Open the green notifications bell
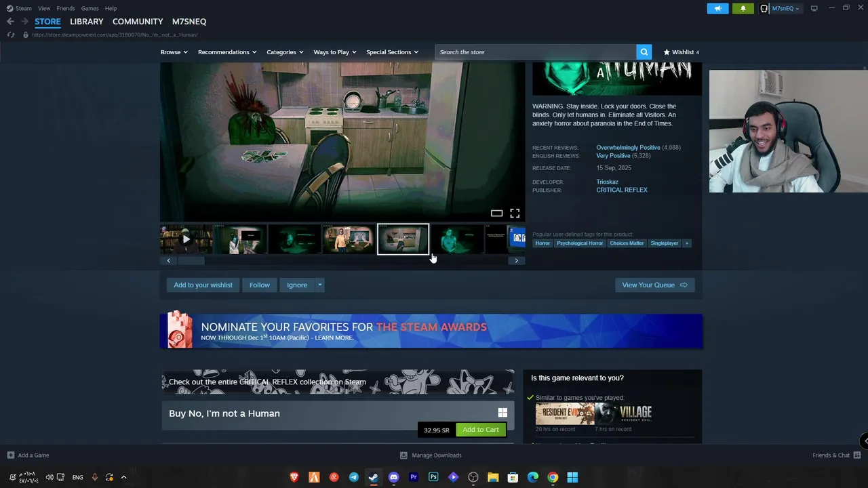 tap(743, 8)
